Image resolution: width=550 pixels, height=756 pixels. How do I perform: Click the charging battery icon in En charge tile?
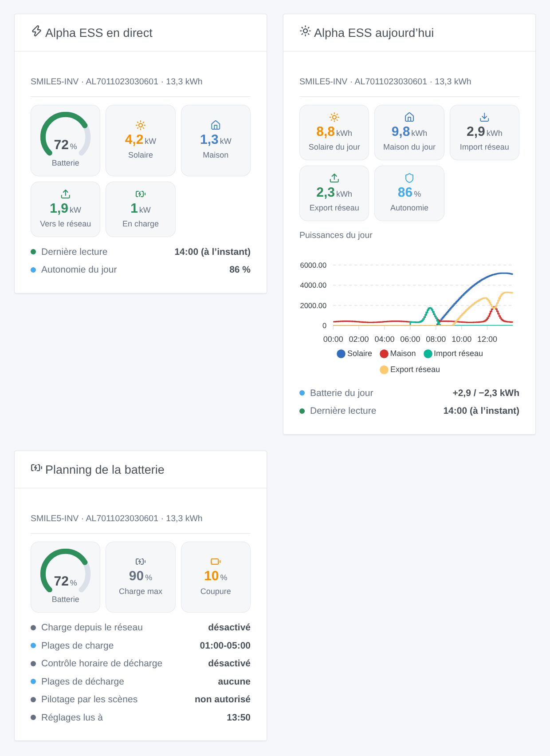coord(141,194)
